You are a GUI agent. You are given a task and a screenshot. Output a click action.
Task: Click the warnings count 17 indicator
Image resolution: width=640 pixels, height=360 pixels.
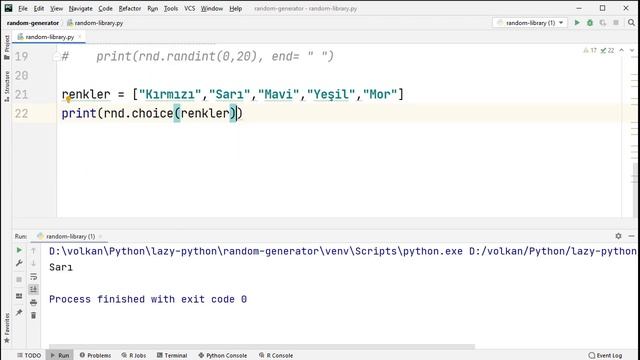pyautogui.click(x=590, y=50)
